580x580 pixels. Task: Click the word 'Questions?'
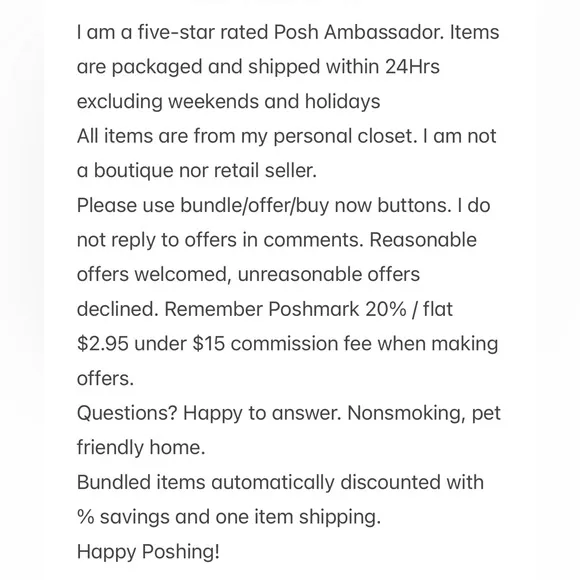point(127,413)
